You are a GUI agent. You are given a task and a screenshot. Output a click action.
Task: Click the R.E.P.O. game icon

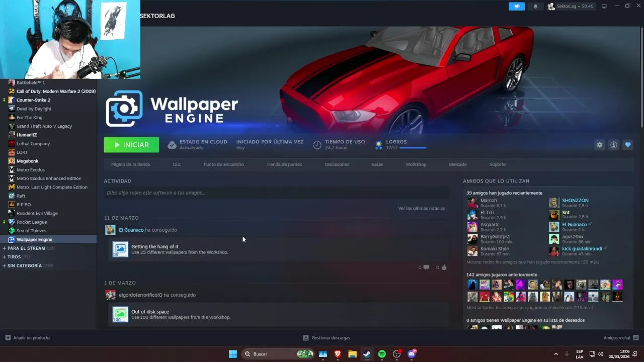[x=12, y=205]
